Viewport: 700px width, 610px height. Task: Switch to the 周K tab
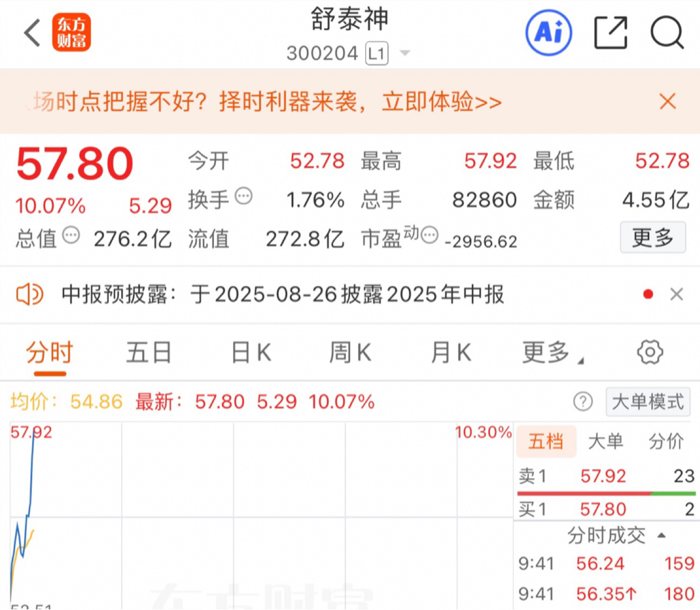351,353
